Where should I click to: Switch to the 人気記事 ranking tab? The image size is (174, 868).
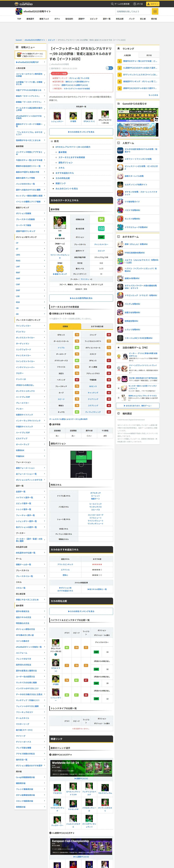tap(127, 55)
